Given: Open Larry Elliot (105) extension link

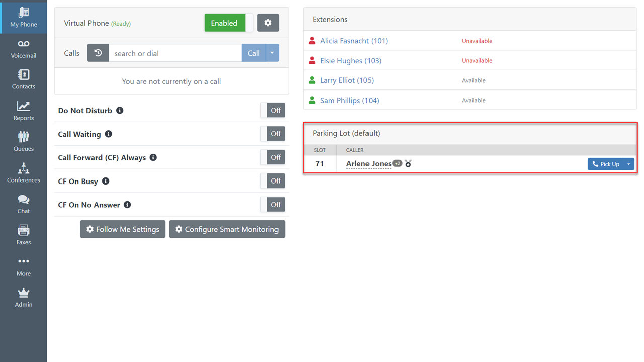Looking at the screenshot, I should click(x=347, y=80).
